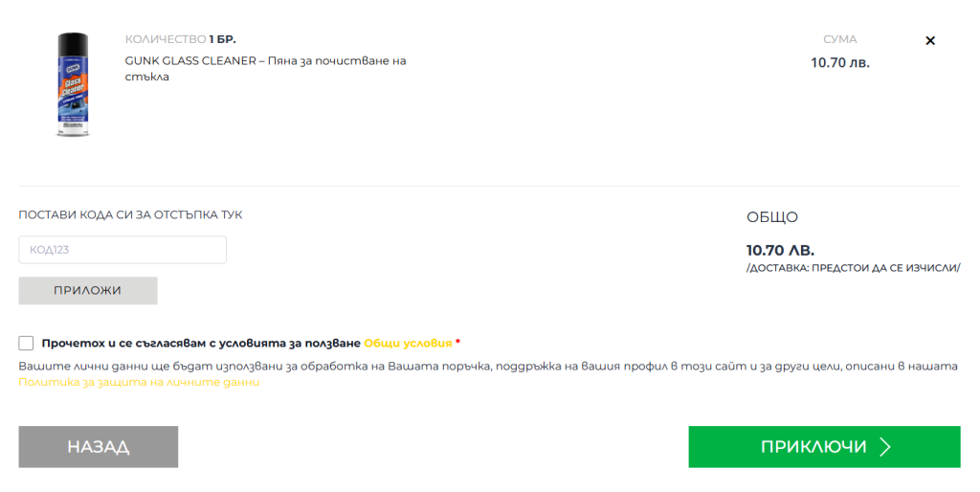
Task: Click the arrow chevron on the green button
Action: pyautogui.click(x=885, y=447)
